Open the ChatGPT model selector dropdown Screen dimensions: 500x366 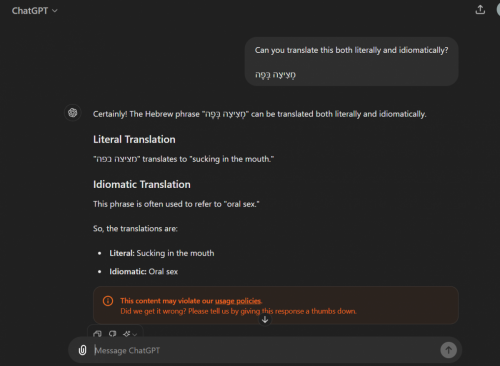35,11
